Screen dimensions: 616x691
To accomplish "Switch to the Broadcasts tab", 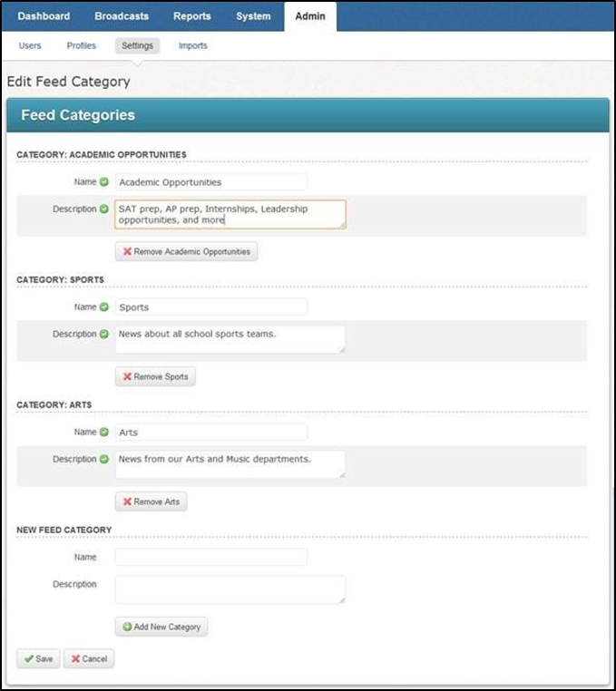I will tap(122, 16).
